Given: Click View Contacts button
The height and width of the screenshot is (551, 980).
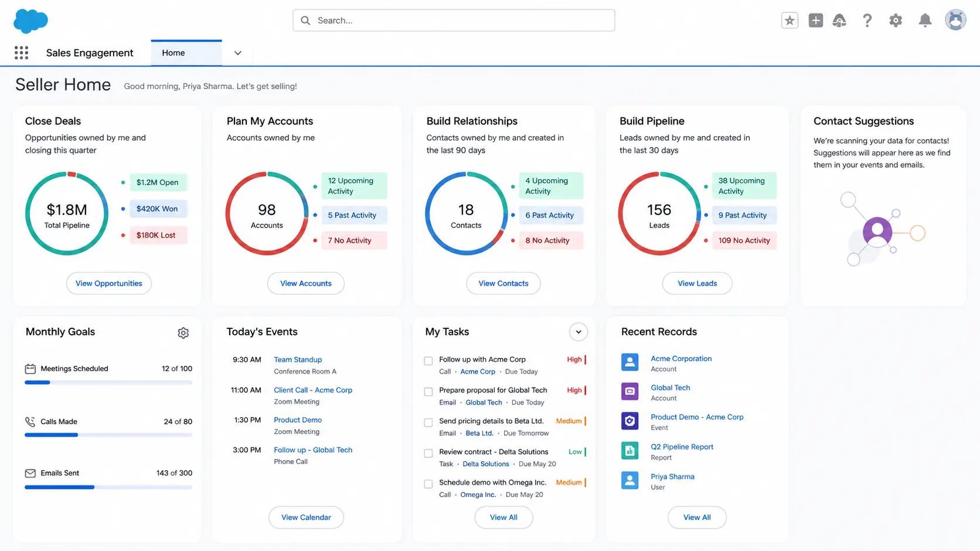Looking at the screenshot, I should 503,283.
